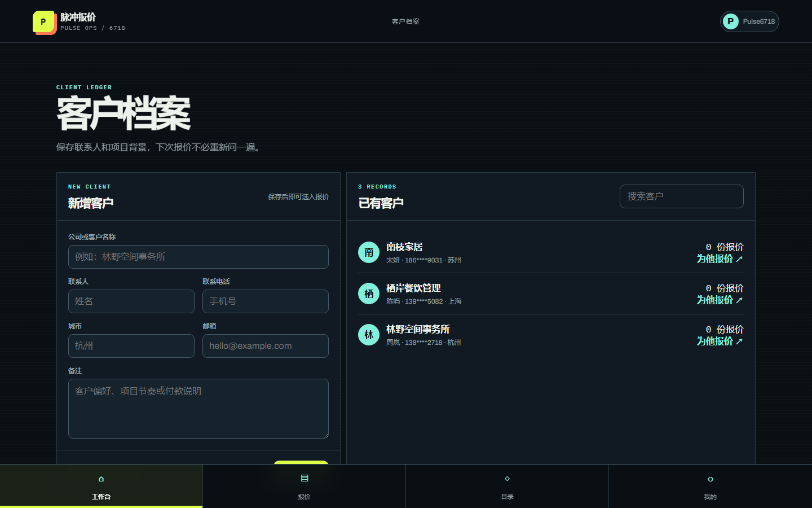Click the P avatar in account chip

point(731,21)
